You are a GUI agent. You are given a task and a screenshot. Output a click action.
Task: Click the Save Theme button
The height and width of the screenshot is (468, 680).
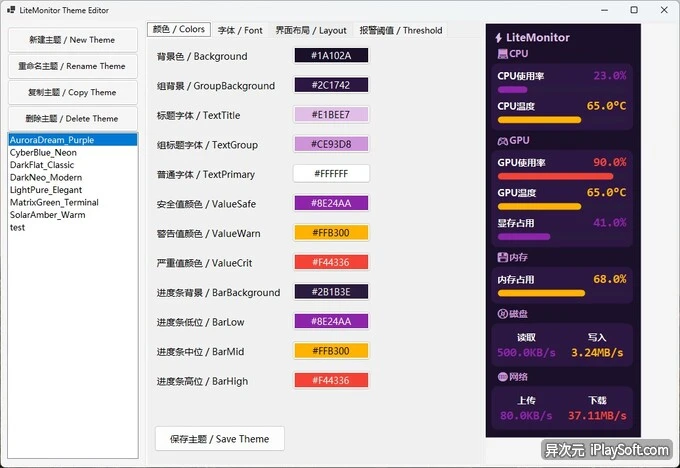coord(220,439)
